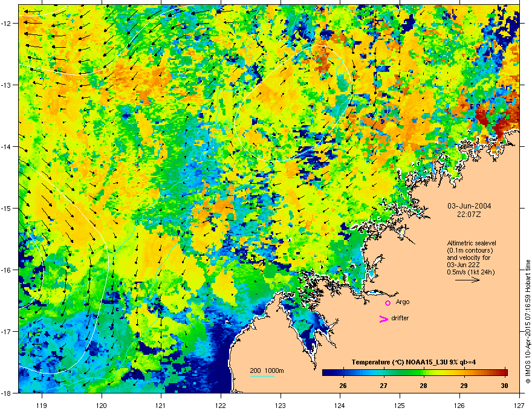Select the 'Argo' legend label

(x=403, y=302)
